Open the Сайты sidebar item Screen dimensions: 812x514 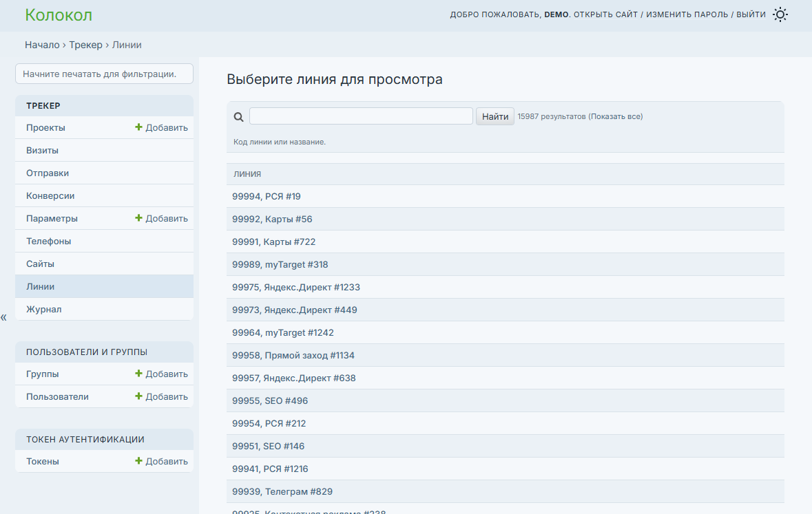point(41,264)
